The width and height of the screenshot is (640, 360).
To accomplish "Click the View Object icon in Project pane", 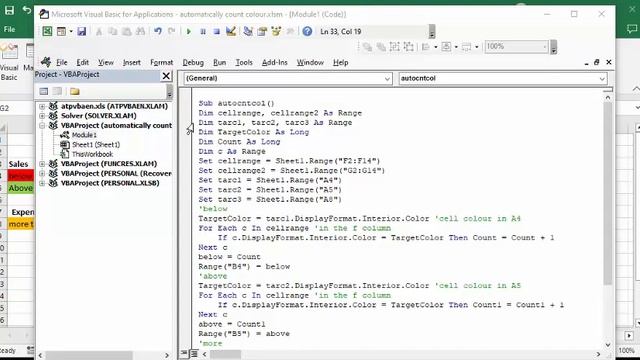I will point(58,91).
